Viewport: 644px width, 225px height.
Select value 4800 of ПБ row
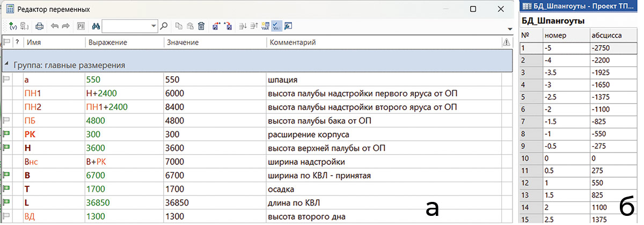point(176,120)
